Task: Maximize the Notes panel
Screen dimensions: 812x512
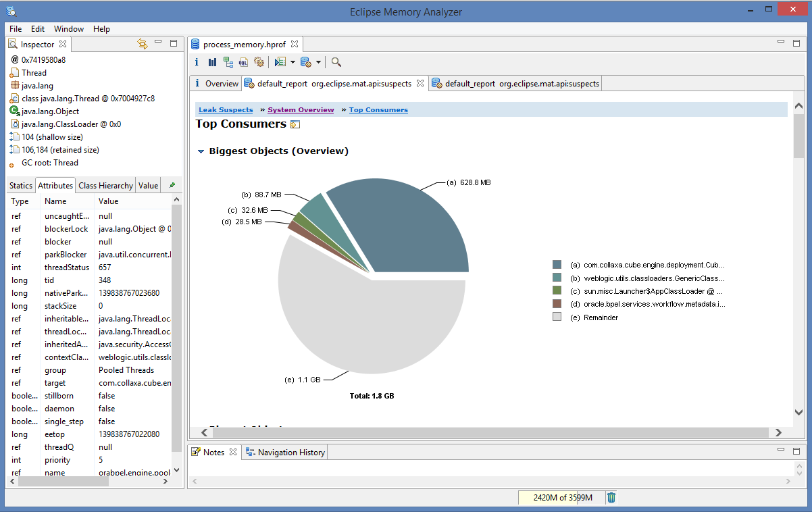Action: [x=797, y=450]
